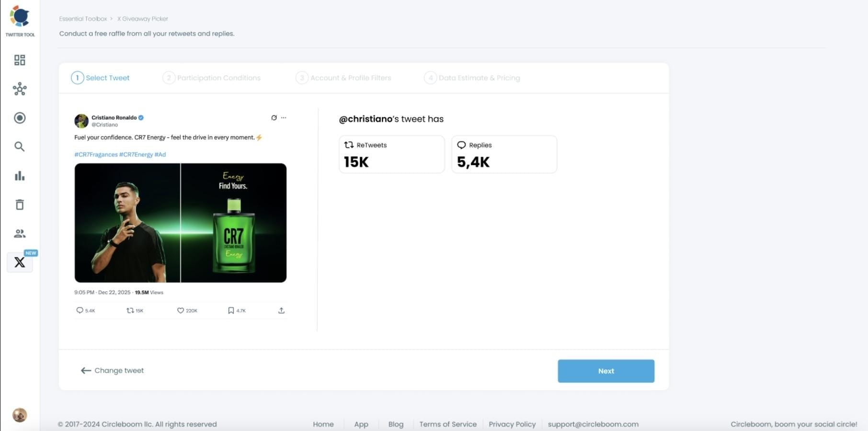Open the App footer link

click(x=361, y=424)
